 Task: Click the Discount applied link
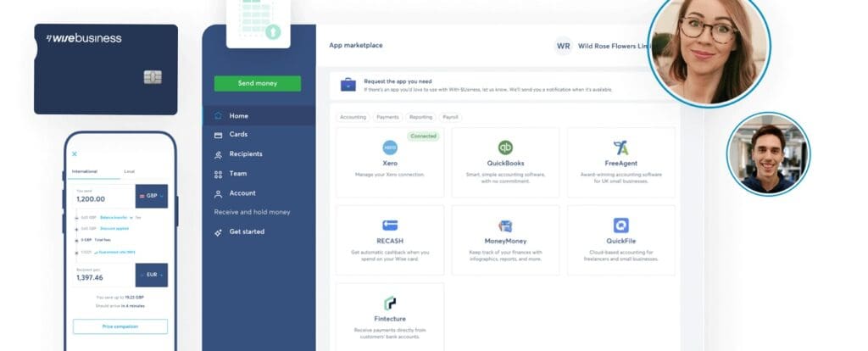114,228
